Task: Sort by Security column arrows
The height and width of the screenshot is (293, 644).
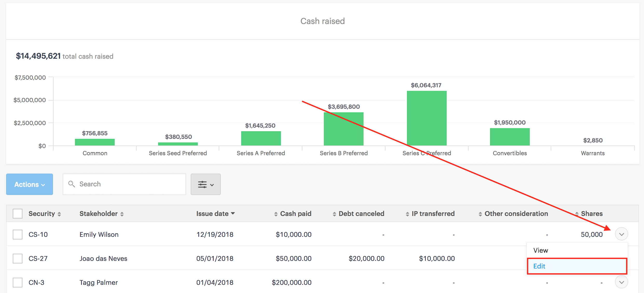Action: pos(59,214)
